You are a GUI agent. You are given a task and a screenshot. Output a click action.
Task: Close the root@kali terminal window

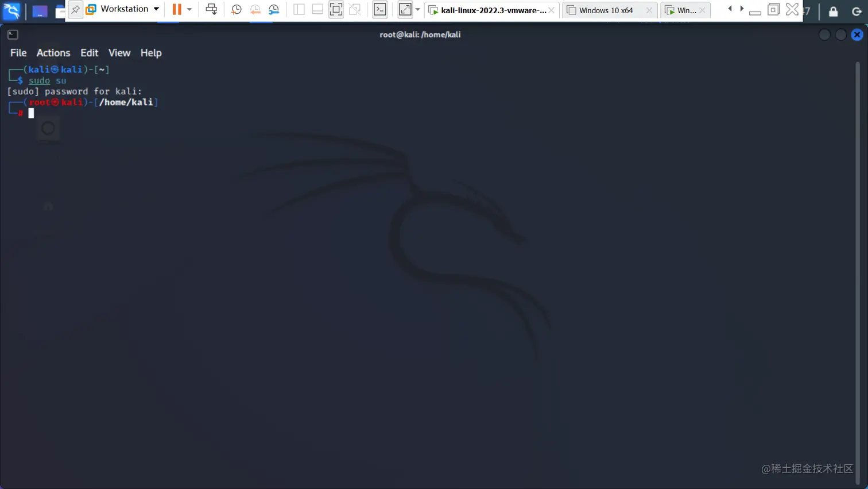point(857,34)
